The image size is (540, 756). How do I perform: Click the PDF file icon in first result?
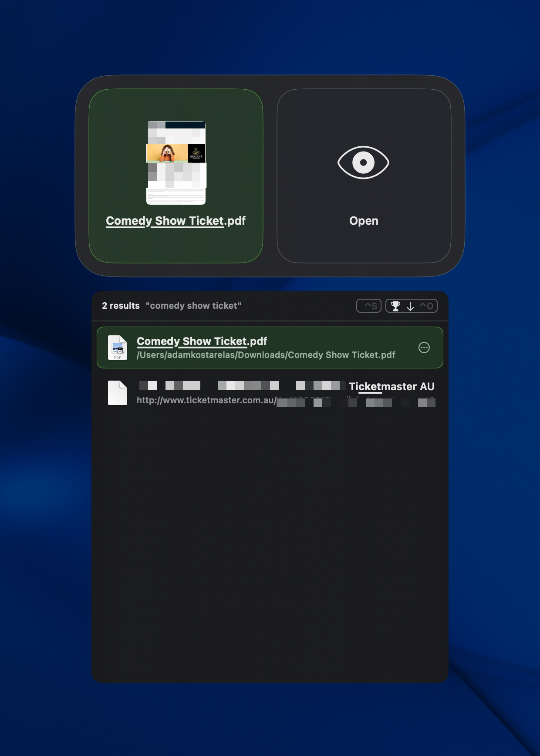point(118,348)
